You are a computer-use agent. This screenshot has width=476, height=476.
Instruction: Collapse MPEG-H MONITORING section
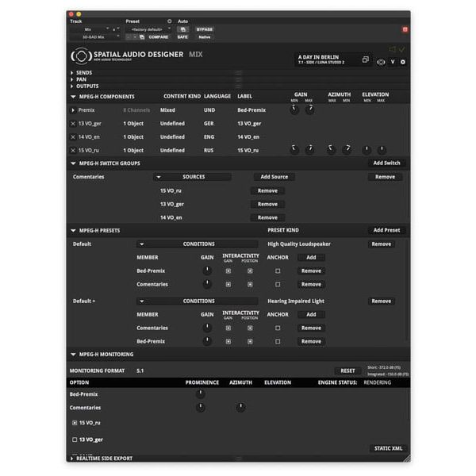[x=73, y=355]
